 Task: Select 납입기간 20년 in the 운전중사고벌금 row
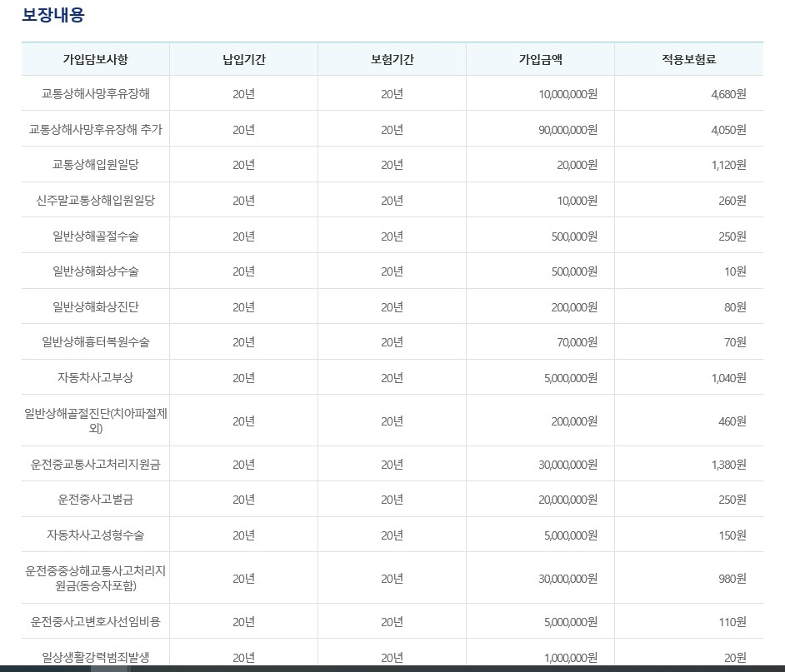[x=244, y=500]
